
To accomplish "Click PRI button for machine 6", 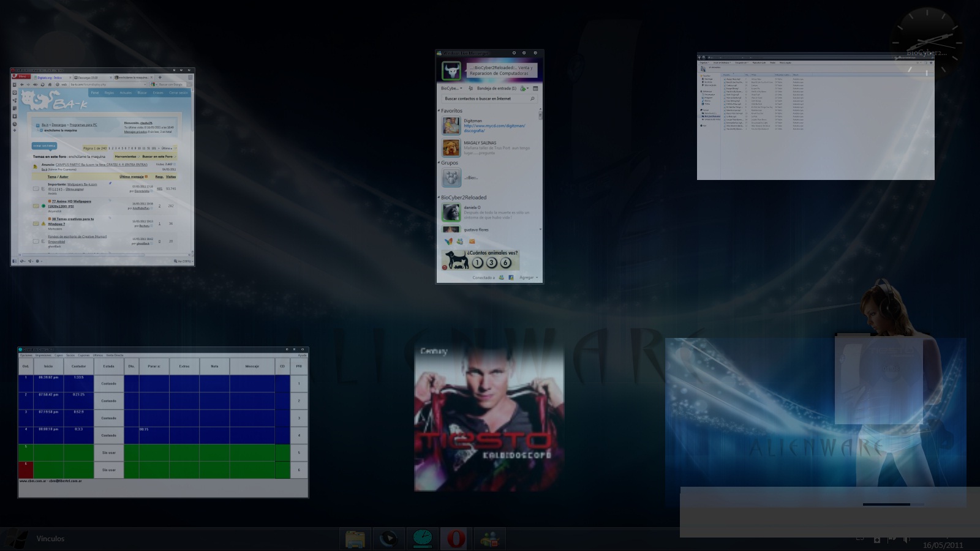I will pyautogui.click(x=299, y=470).
